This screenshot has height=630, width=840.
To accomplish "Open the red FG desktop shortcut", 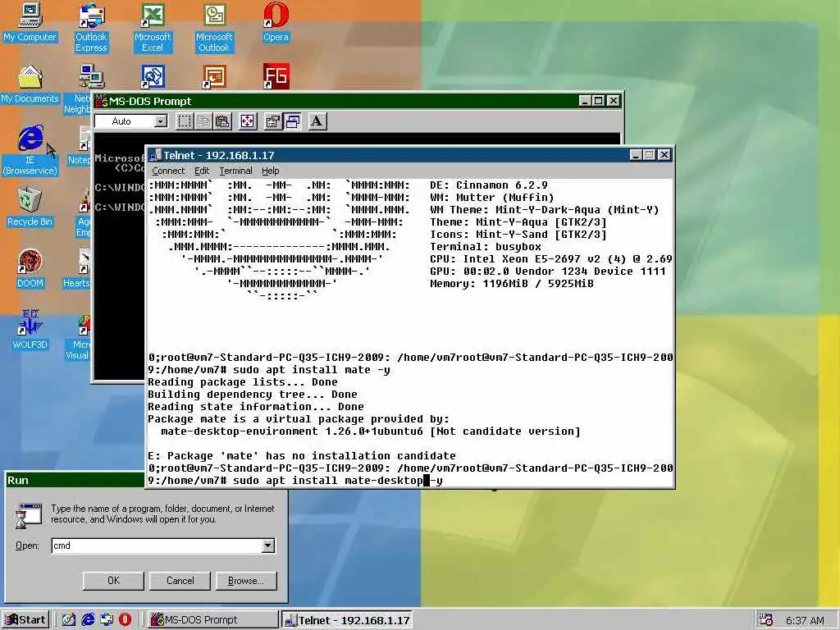I will 276,76.
